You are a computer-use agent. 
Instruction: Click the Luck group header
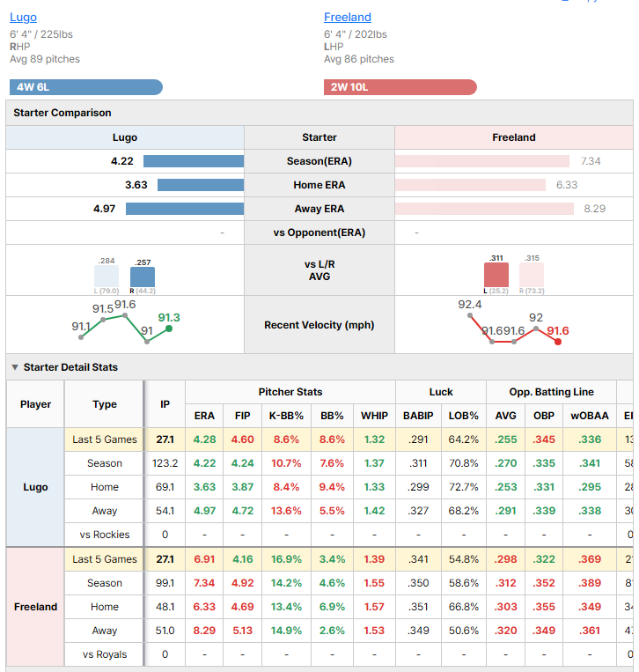coord(441,392)
